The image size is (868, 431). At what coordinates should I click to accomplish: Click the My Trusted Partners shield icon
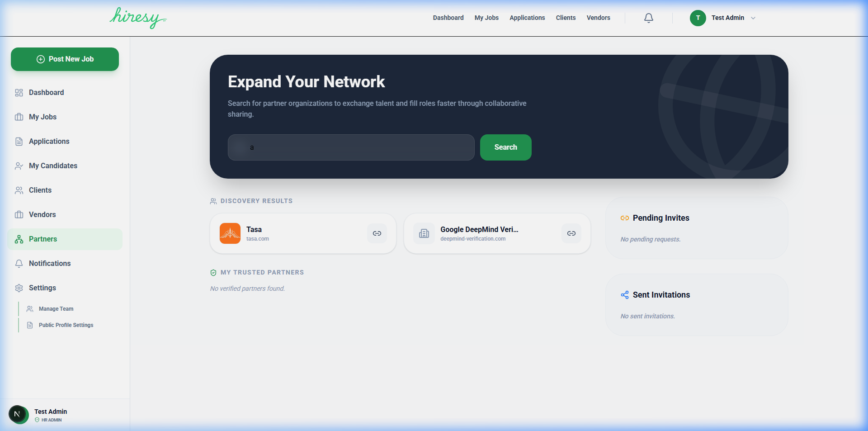pyautogui.click(x=213, y=273)
